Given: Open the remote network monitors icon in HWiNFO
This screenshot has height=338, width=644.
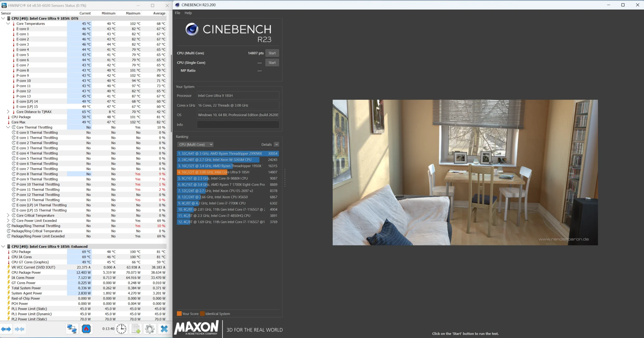Looking at the screenshot, I should point(72,329).
